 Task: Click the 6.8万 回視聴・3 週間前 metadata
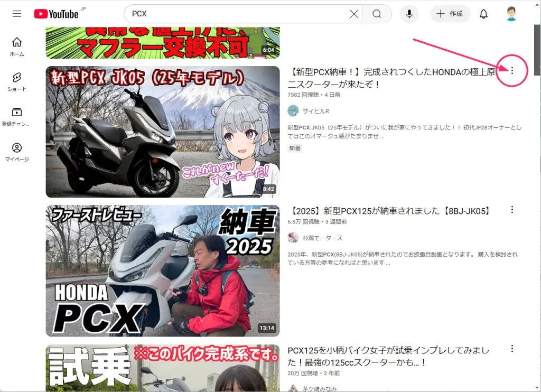click(x=317, y=221)
